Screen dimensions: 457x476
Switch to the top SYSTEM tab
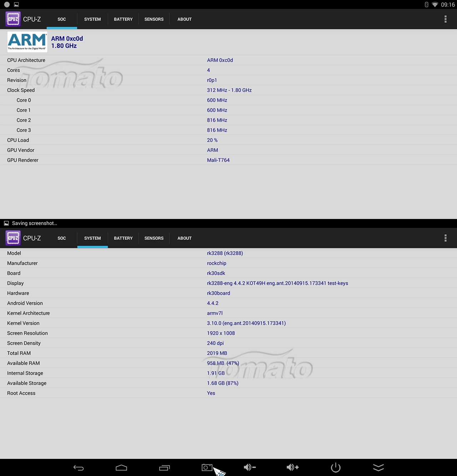pyautogui.click(x=92, y=19)
